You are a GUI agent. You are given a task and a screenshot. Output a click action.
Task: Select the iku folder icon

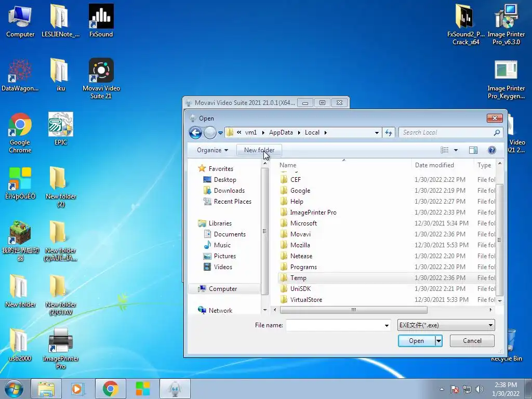point(60,75)
